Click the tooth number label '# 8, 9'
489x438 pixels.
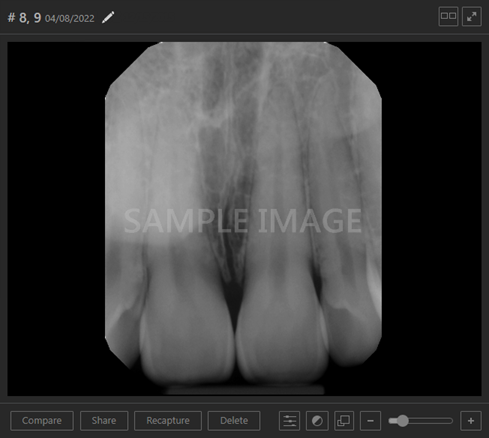(24, 17)
